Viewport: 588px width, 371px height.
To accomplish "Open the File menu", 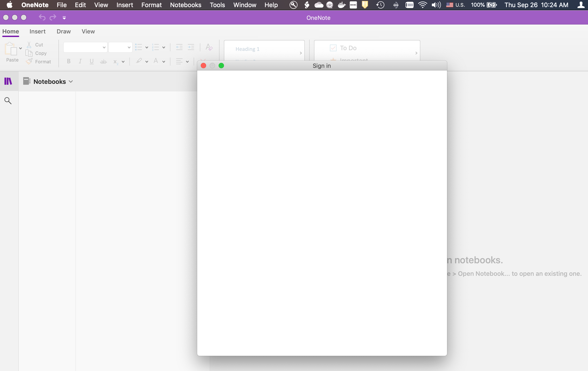I will 62,5.
